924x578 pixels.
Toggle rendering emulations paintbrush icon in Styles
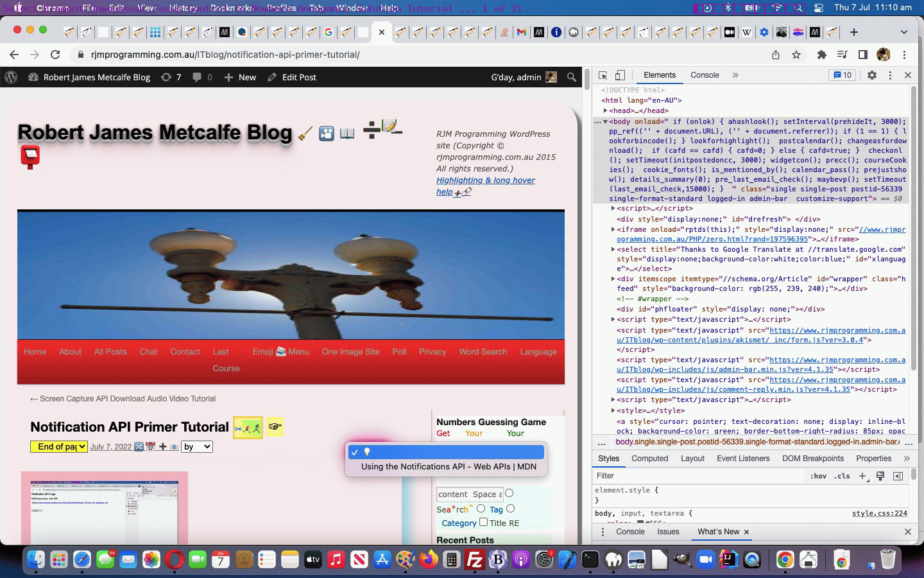pyautogui.click(x=880, y=476)
